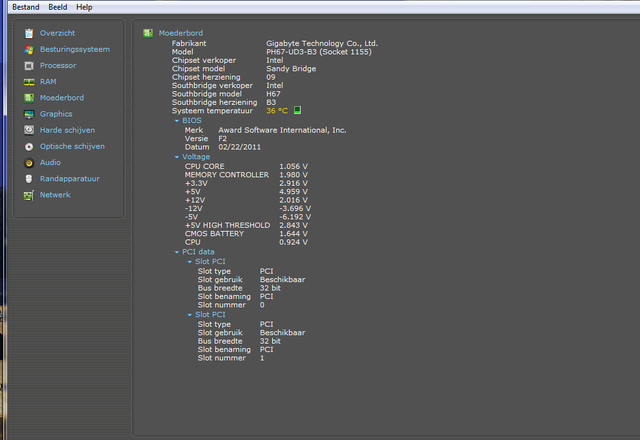Screen dimensions: 640x440
Task: Click the Moederbord heading in main panel
Action: [x=181, y=33]
